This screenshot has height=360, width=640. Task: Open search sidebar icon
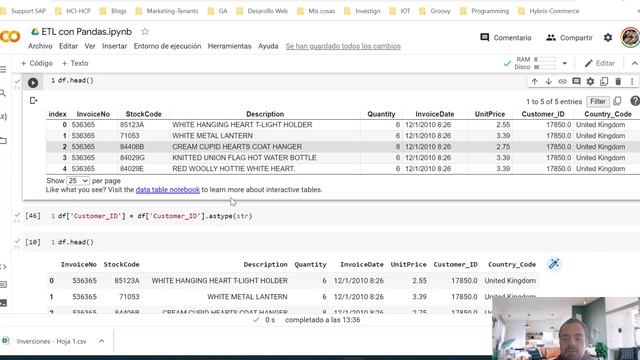click(x=3, y=93)
